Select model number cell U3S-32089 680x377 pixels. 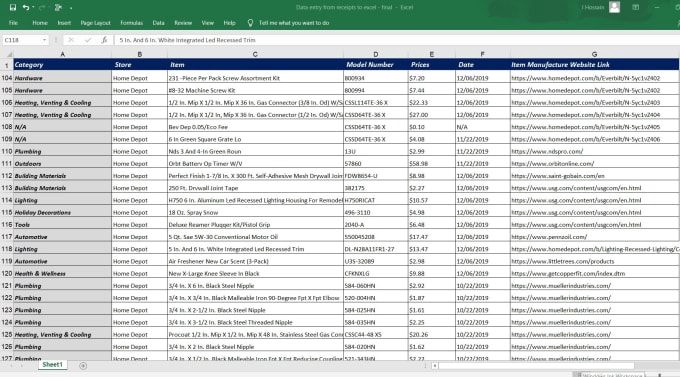tap(376, 262)
